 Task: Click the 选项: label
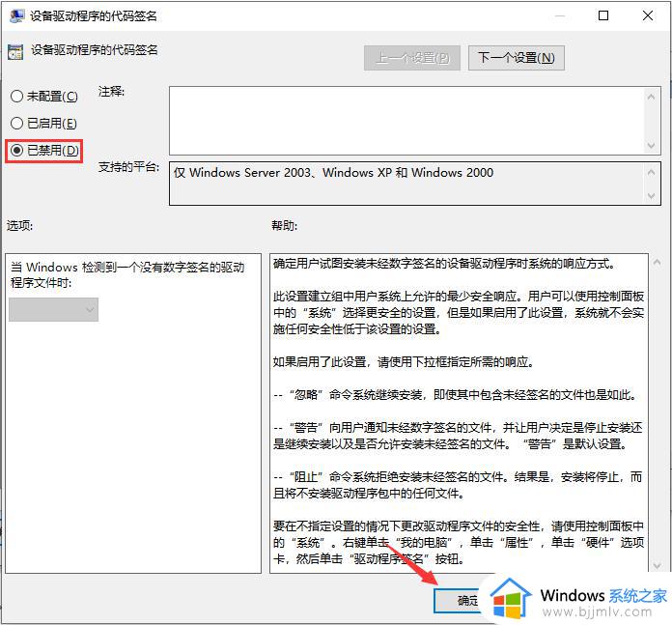click(x=19, y=225)
